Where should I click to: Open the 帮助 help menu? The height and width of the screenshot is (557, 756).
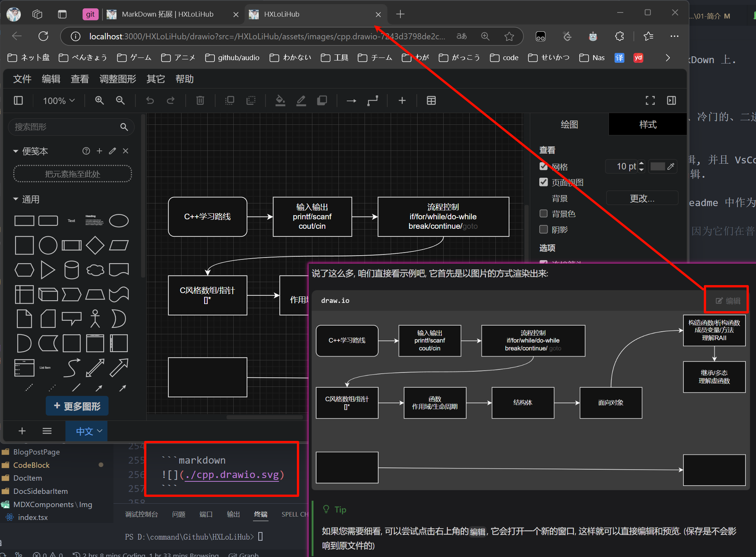tap(185, 79)
